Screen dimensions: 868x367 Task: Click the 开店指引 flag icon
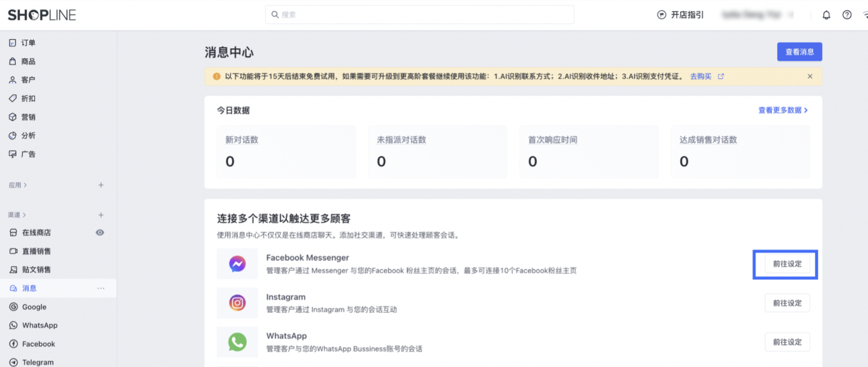pyautogui.click(x=662, y=15)
